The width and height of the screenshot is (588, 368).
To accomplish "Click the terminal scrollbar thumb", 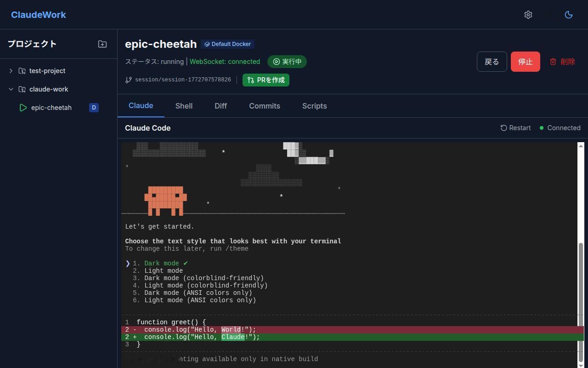I will coord(581,302).
